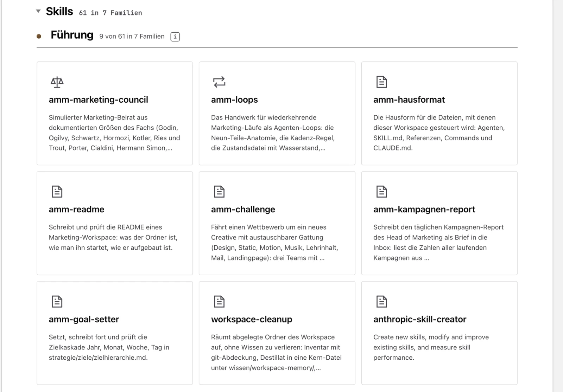The image size is (563, 392).
Task: Click the brown dot next to Führung
Action: [x=39, y=36]
